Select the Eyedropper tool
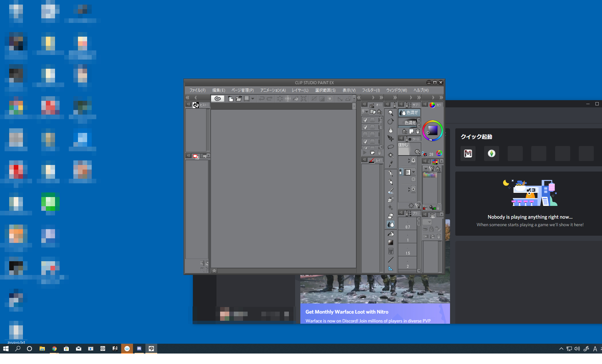Screen dimensions: 602x364 [x=390, y=164]
